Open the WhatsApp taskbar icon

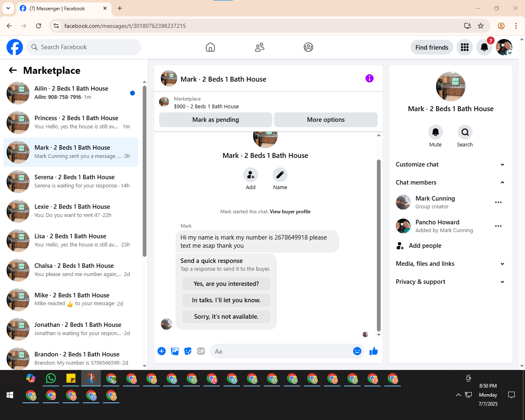click(x=51, y=378)
